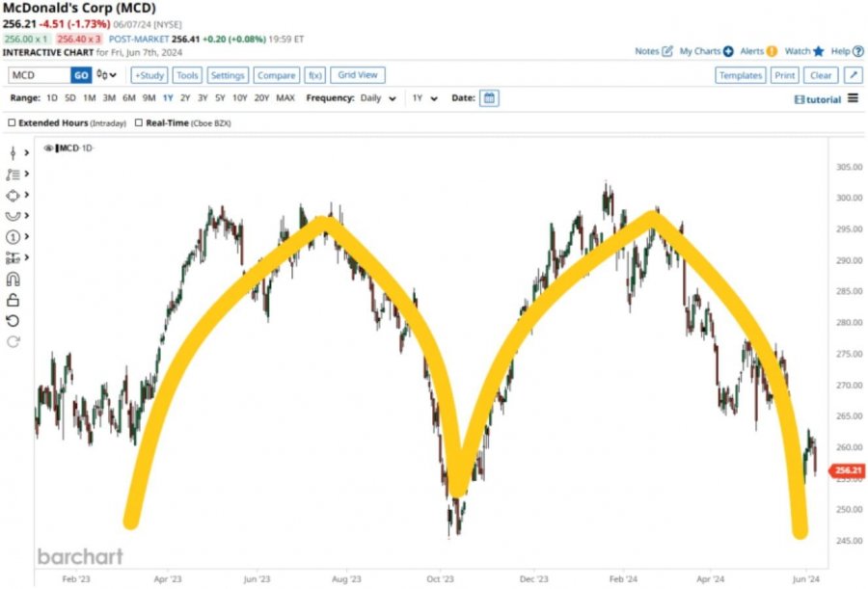Open the tutorial video link
This screenshot has height=589, width=868.
click(818, 99)
